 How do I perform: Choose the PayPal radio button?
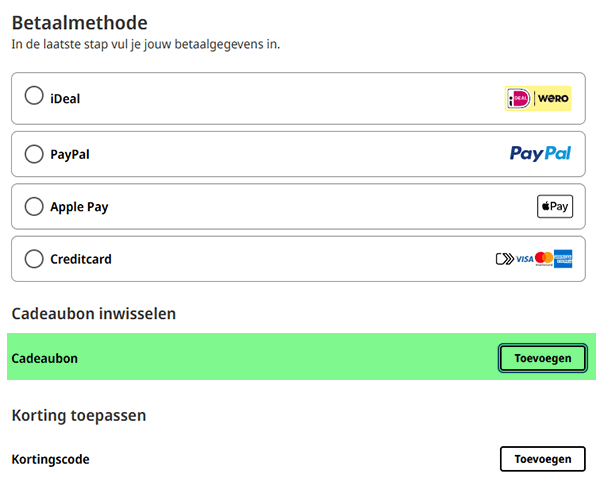pos(34,154)
